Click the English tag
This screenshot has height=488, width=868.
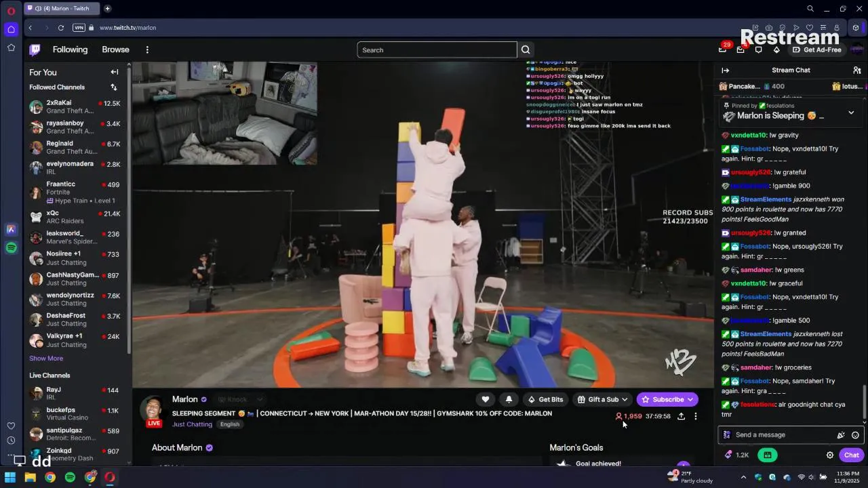coord(229,424)
